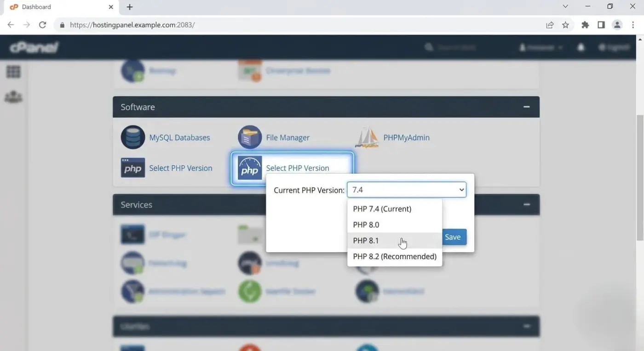644x351 pixels.
Task: Open a new browser tab
Action: click(x=130, y=7)
